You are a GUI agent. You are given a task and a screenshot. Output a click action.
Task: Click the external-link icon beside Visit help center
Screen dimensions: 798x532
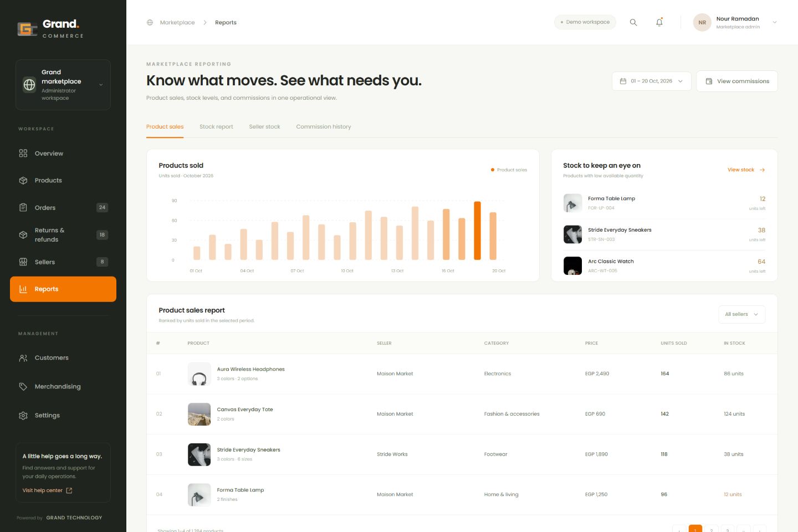[x=69, y=490]
